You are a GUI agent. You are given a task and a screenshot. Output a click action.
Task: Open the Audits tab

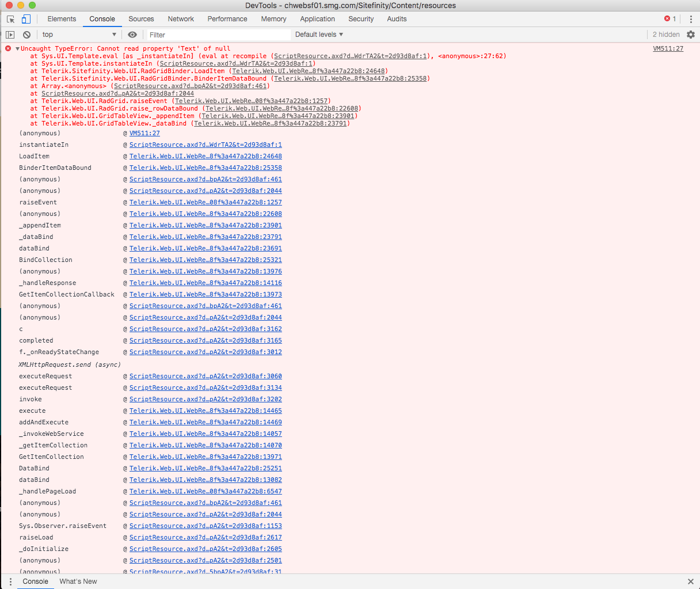pyautogui.click(x=397, y=19)
